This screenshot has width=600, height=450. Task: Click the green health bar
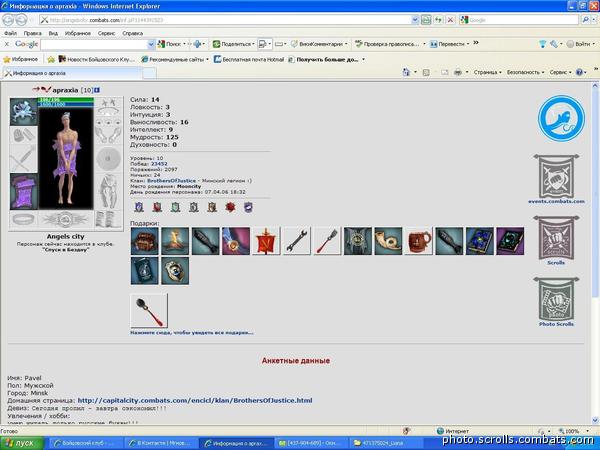point(66,99)
